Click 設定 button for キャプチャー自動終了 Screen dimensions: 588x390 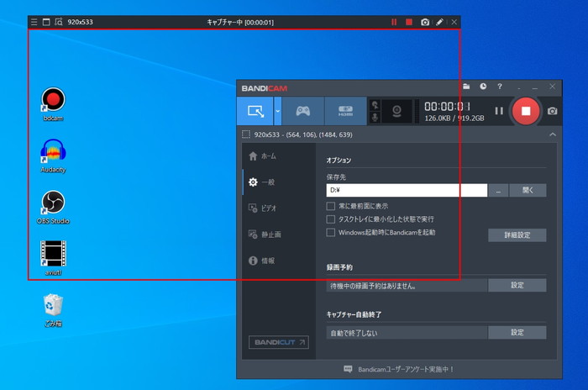point(517,332)
